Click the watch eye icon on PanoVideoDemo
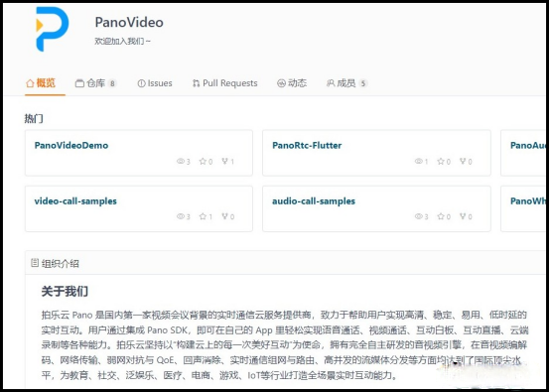This screenshot has height=392, width=550. click(x=181, y=161)
